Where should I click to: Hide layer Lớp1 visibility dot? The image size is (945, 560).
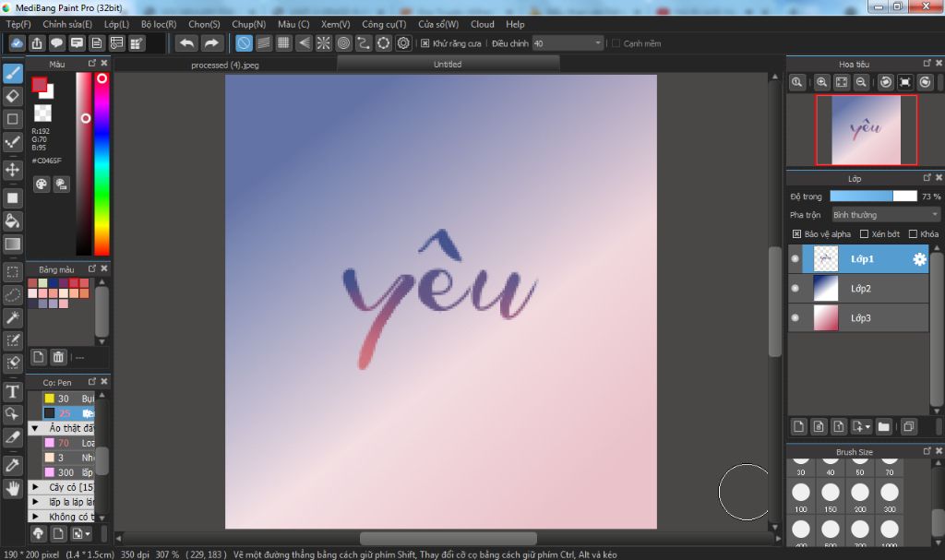(x=795, y=258)
